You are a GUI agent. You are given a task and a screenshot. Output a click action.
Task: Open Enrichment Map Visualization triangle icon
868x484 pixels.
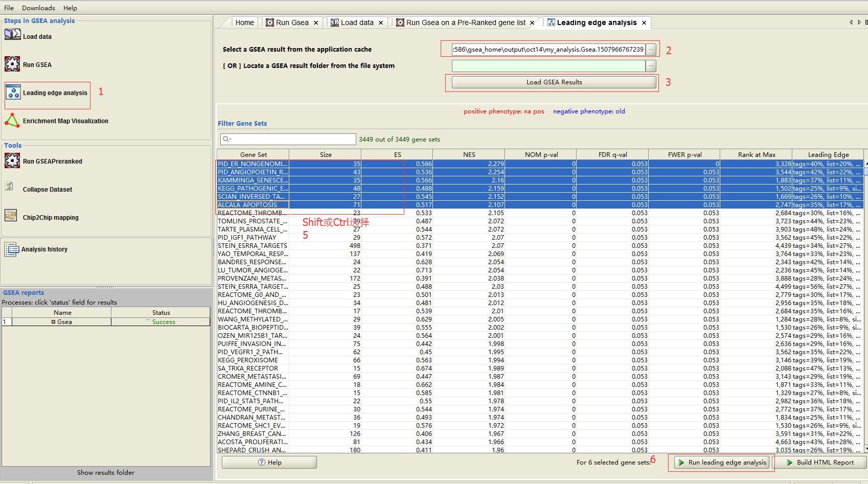pos(12,121)
